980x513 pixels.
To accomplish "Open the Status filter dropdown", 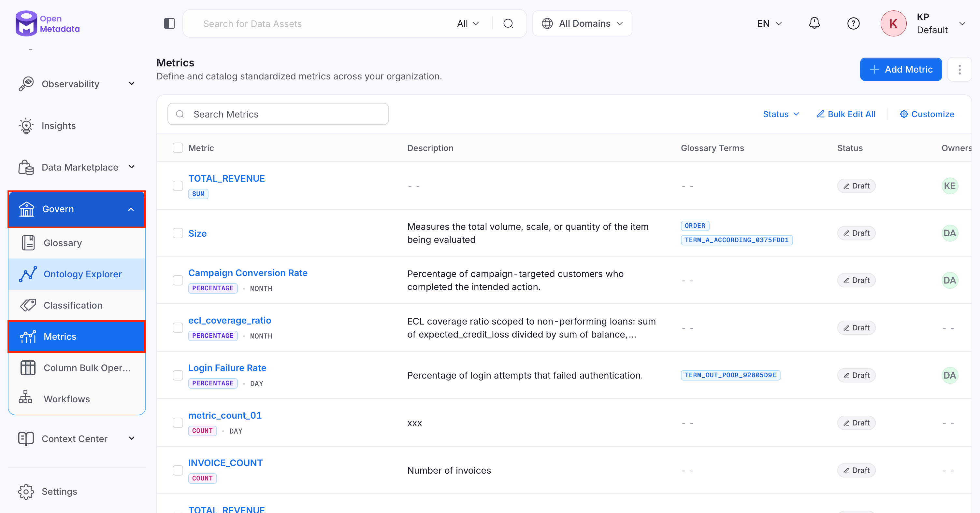I will point(781,114).
